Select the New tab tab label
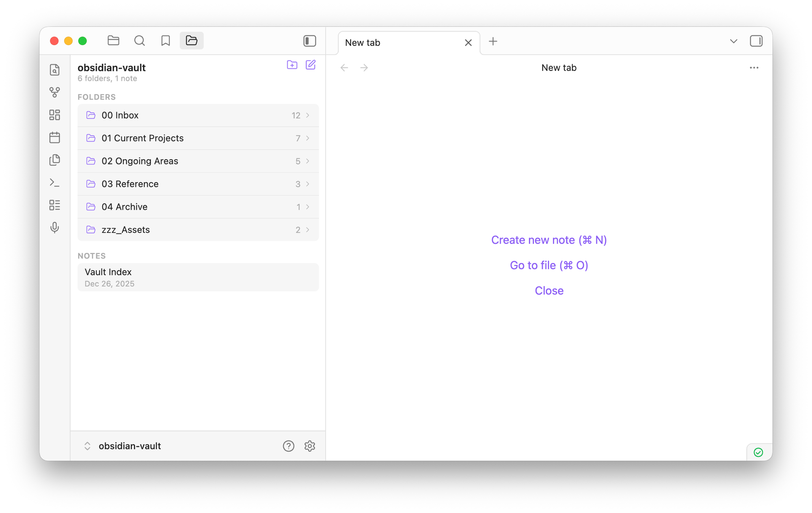The width and height of the screenshot is (812, 513). click(x=363, y=43)
